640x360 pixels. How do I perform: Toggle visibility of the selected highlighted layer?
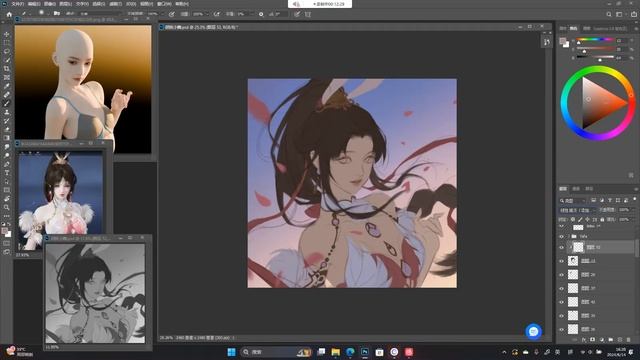[x=562, y=247]
